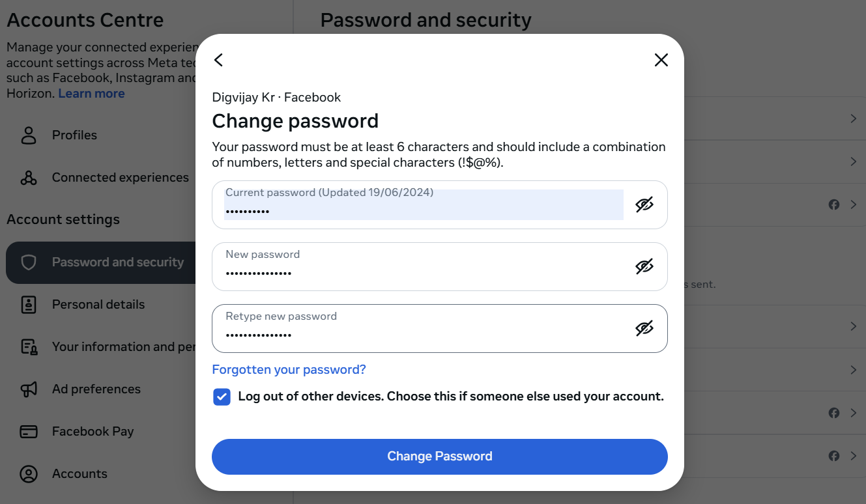
Task: Open the row next to the top Facebook icon
Action: click(x=854, y=204)
